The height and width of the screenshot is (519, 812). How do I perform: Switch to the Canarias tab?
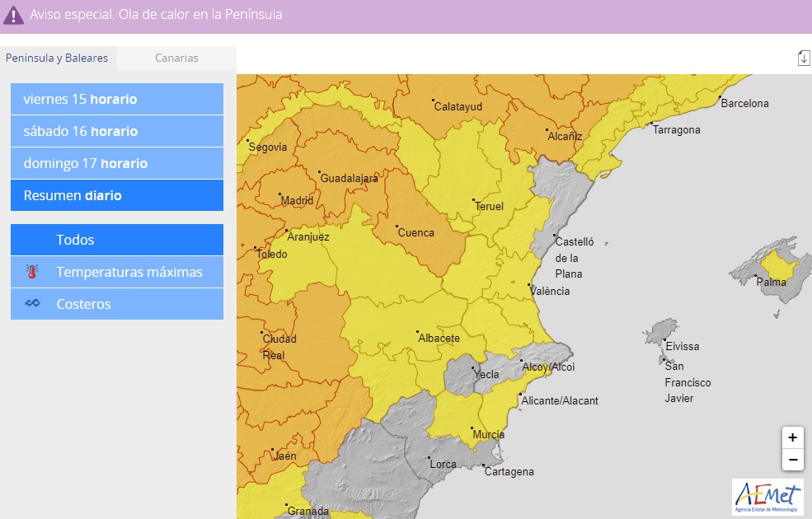tap(176, 58)
